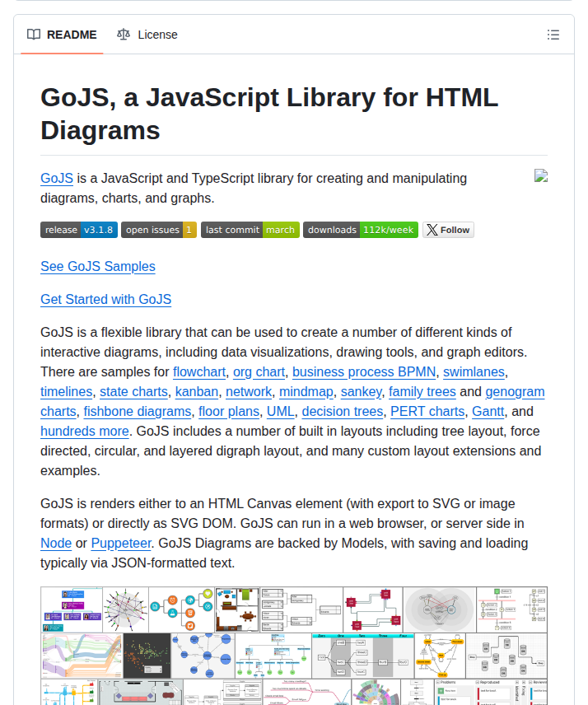Click the X Follow button
Screen dimensions: 588x705
click(448, 230)
